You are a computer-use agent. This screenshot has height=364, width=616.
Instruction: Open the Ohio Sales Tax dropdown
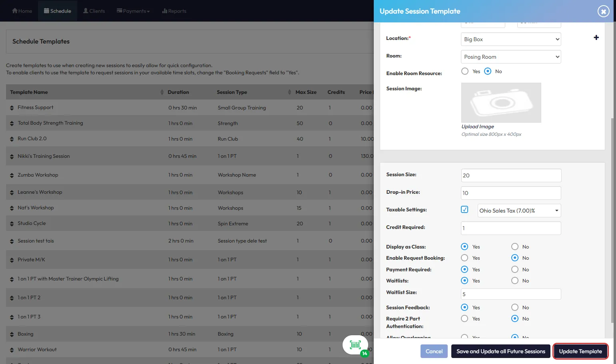[x=519, y=211]
